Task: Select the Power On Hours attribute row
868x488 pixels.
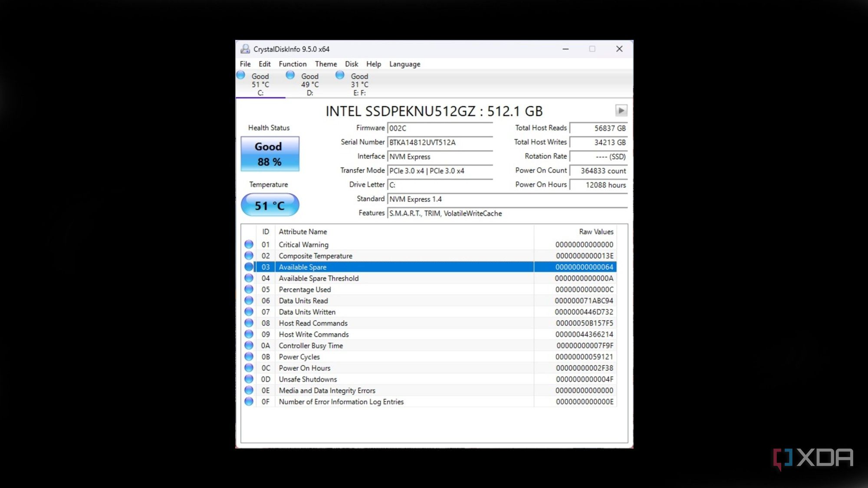Action: click(430, 368)
